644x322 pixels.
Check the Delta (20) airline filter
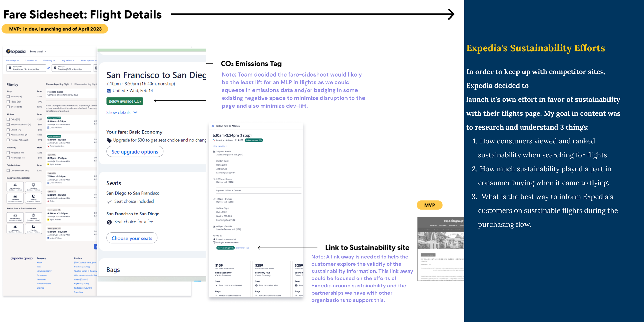[x=8, y=120]
